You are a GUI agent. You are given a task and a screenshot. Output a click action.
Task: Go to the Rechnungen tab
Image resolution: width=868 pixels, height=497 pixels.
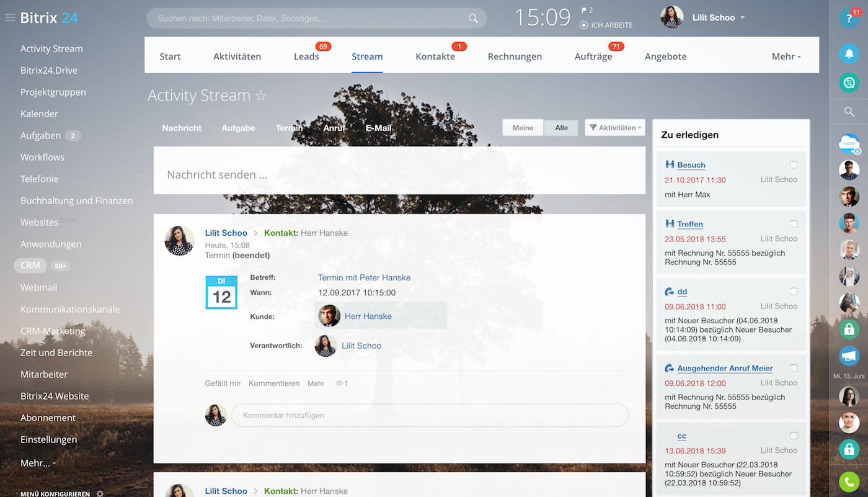[x=515, y=56]
